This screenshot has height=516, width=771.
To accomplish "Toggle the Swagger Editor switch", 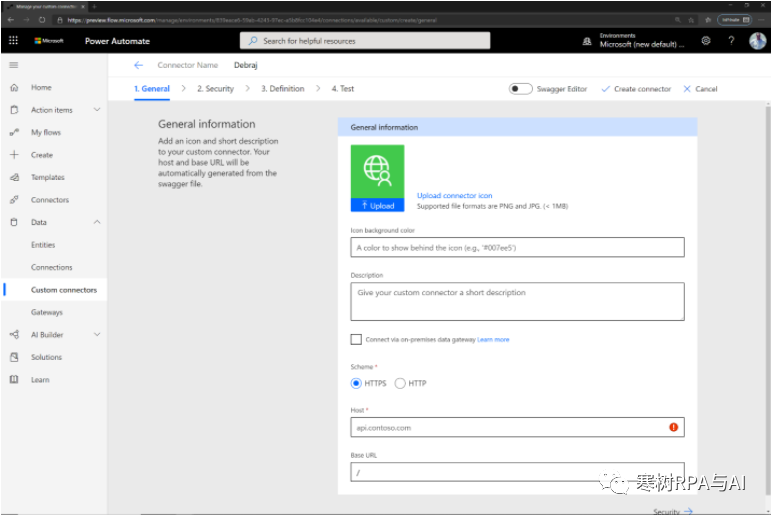I will tap(520, 89).
